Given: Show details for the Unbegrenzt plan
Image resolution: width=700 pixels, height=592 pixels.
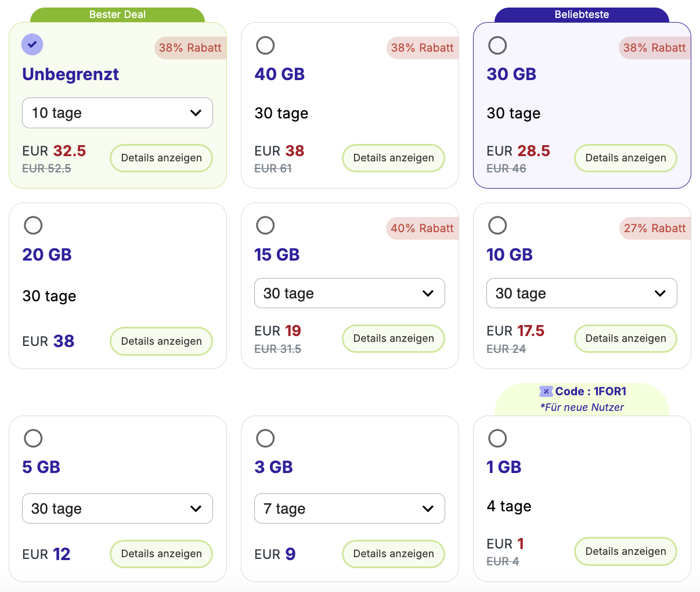Looking at the screenshot, I should tap(161, 158).
